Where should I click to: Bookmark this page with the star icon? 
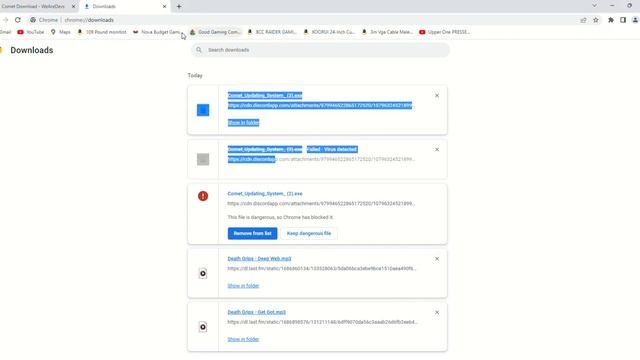(596, 20)
